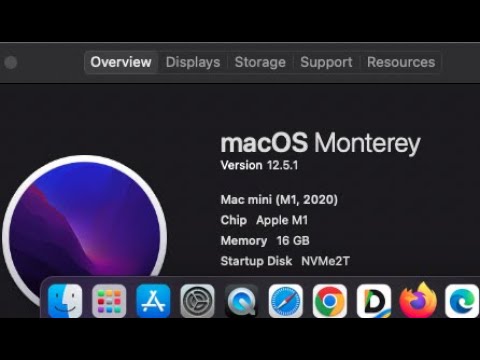Switch to the Displays tab
The height and width of the screenshot is (360, 480).
click(193, 62)
